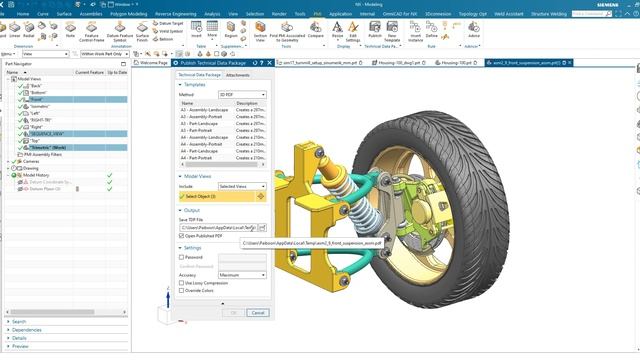Select the Datum Target tool
Image resolution: width=640 pixels, height=360 pixels.
pos(168,24)
